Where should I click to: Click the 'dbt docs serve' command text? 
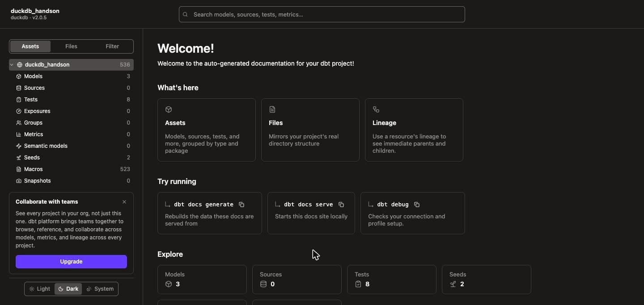pyautogui.click(x=309, y=205)
